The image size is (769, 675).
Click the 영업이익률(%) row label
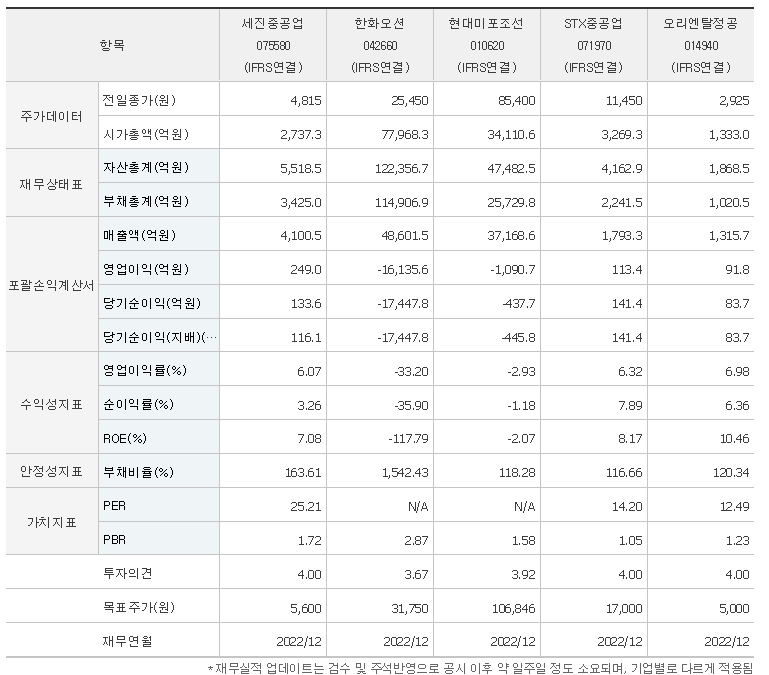pyautogui.click(x=145, y=370)
